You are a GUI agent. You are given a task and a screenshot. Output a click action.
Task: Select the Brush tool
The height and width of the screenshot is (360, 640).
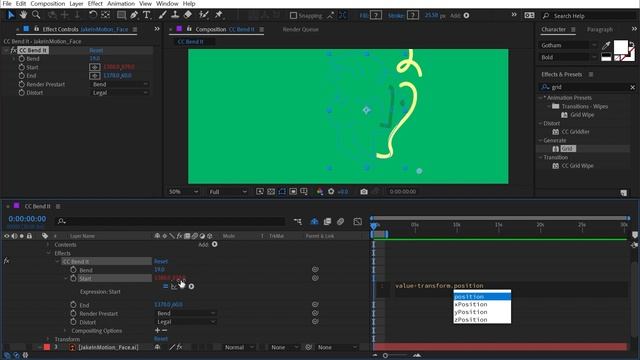[162, 15]
